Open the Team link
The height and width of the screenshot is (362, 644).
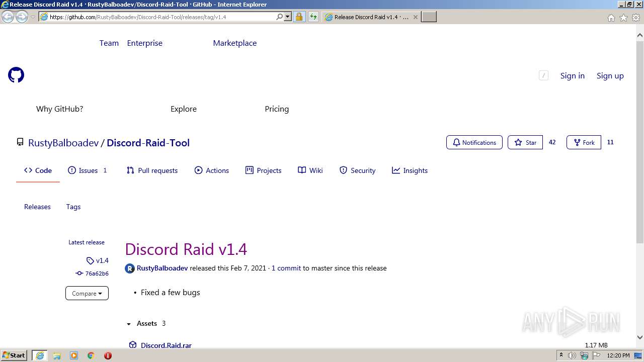pos(109,43)
